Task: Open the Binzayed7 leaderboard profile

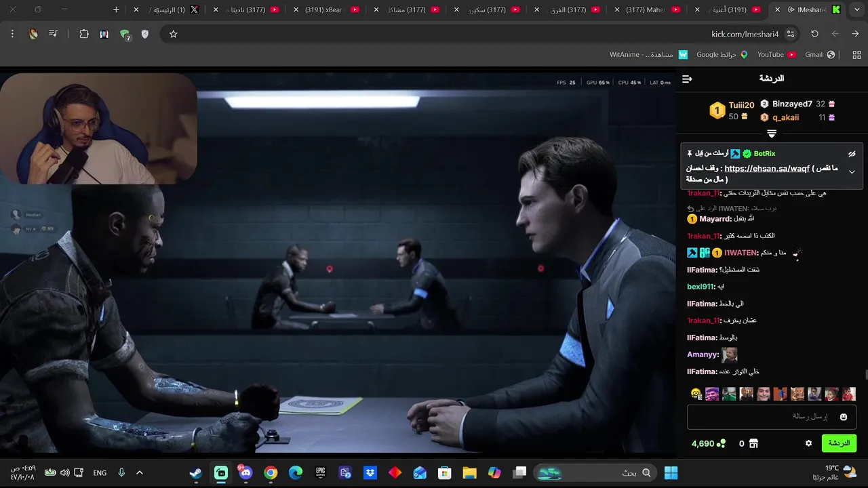Action: (x=792, y=104)
